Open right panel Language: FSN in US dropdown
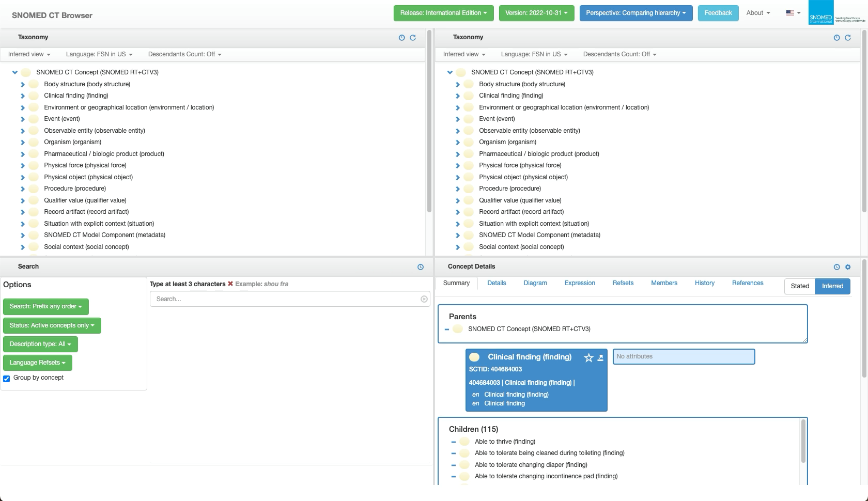868x501 pixels. coord(534,54)
